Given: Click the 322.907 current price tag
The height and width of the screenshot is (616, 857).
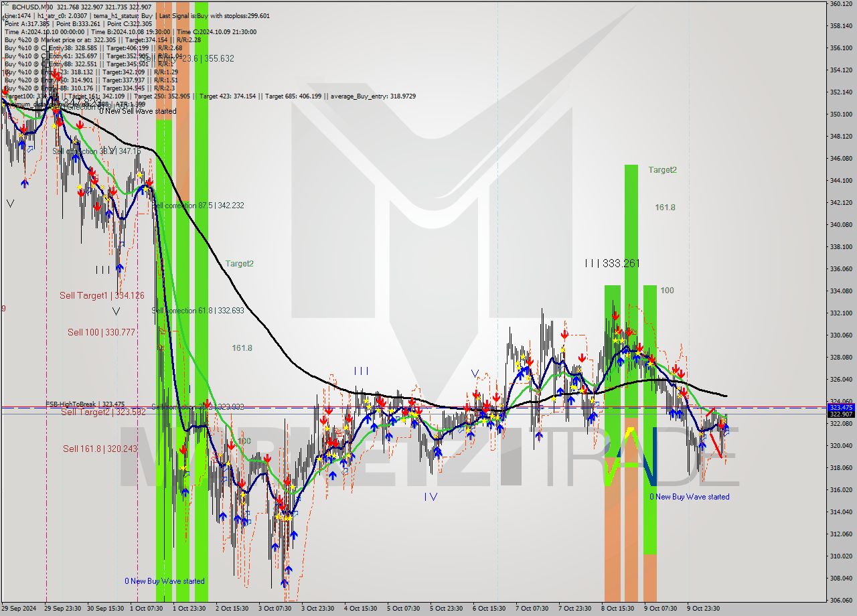Looking at the screenshot, I should coord(841,414).
